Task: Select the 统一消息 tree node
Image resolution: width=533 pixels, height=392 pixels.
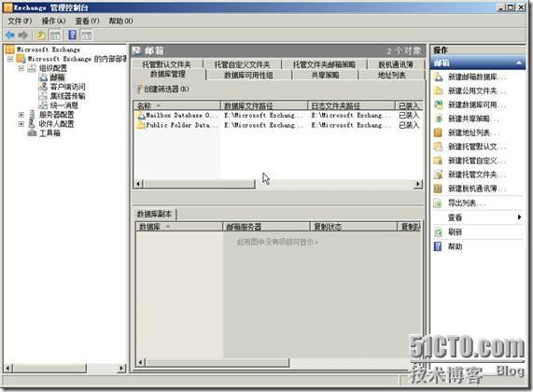Action: click(63, 105)
